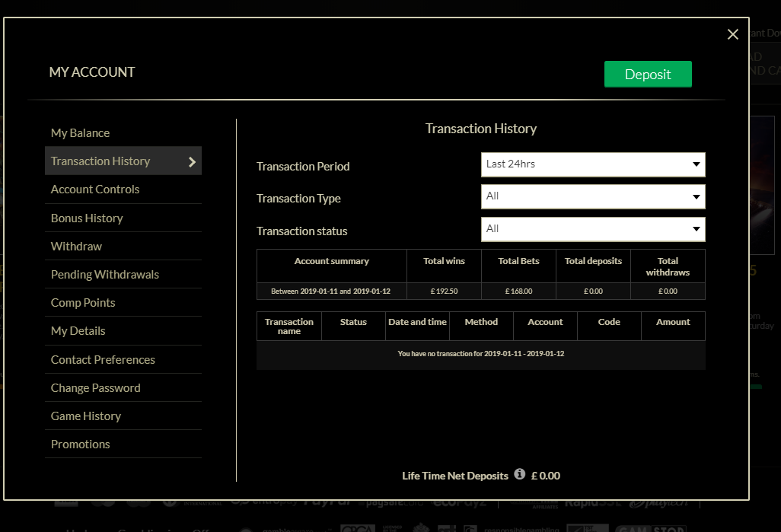Open Comp Points page
Viewport: 781px width, 532px height.
click(x=83, y=303)
